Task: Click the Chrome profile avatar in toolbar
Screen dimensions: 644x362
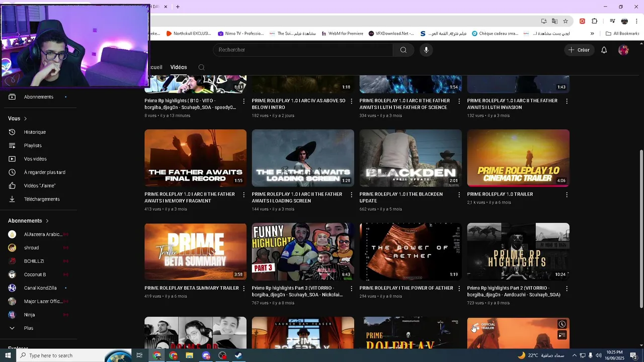Action: pyautogui.click(x=624, y=21)
